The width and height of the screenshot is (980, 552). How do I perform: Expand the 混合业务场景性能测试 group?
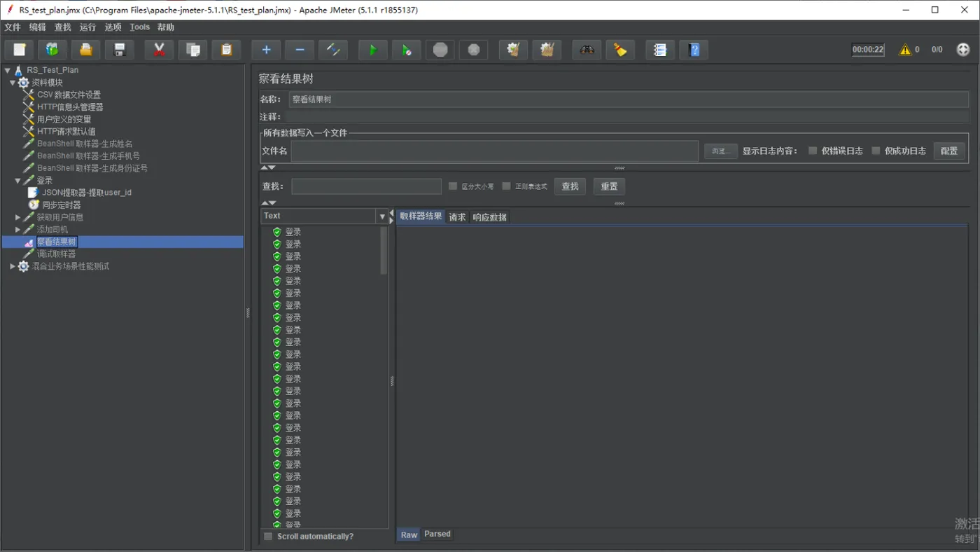13,266
